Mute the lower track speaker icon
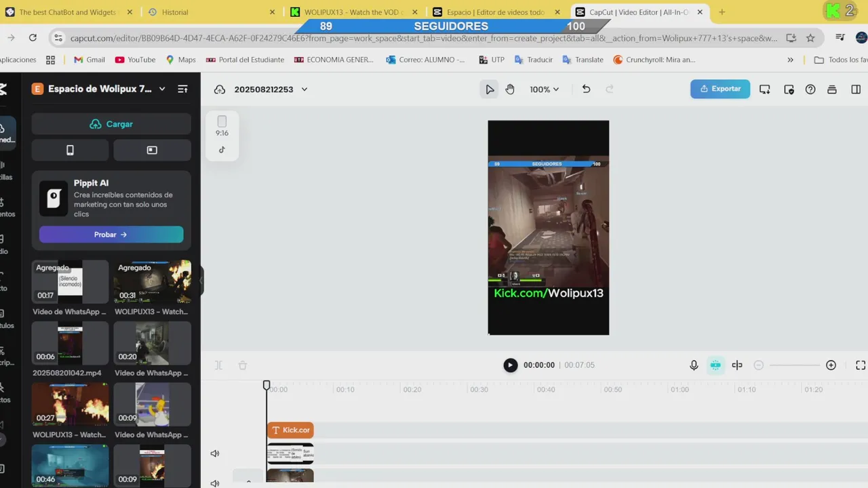 click(x=215, y=483)
